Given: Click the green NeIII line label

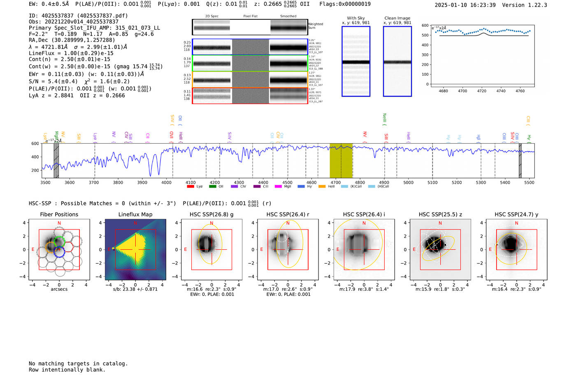Looking at the screenshot, I should (x=385, y=119).
